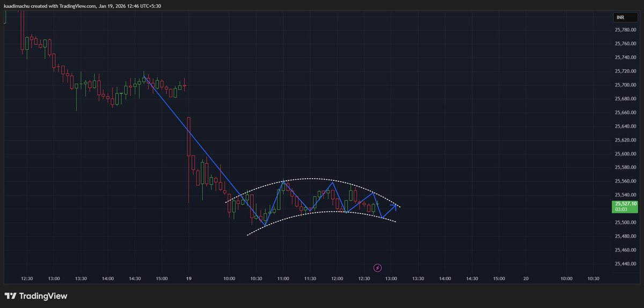Click the 03:03 candle countdown timer

[621, 210]
